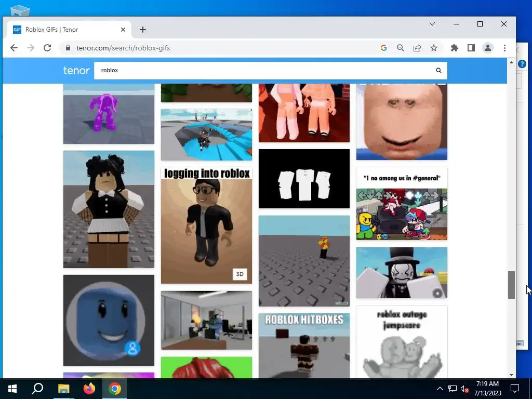Show hidden system tray icons
532x399 pixels.
pos(440,389)
